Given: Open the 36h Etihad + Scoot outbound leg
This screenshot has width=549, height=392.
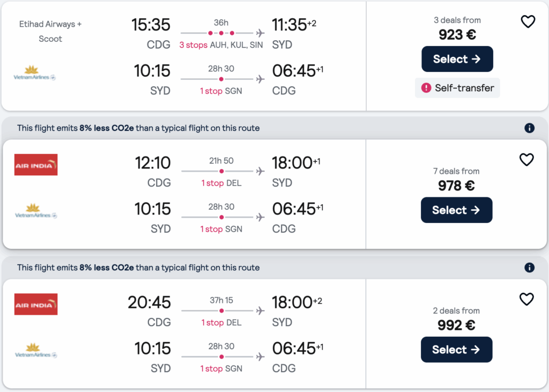Looking at the screenshot, I should pyautogui.click(x=222, y=33).
